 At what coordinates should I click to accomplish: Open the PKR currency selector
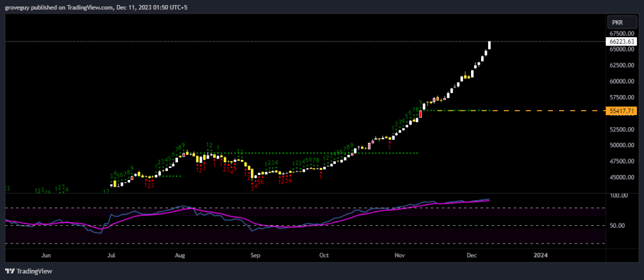(617, 21)
